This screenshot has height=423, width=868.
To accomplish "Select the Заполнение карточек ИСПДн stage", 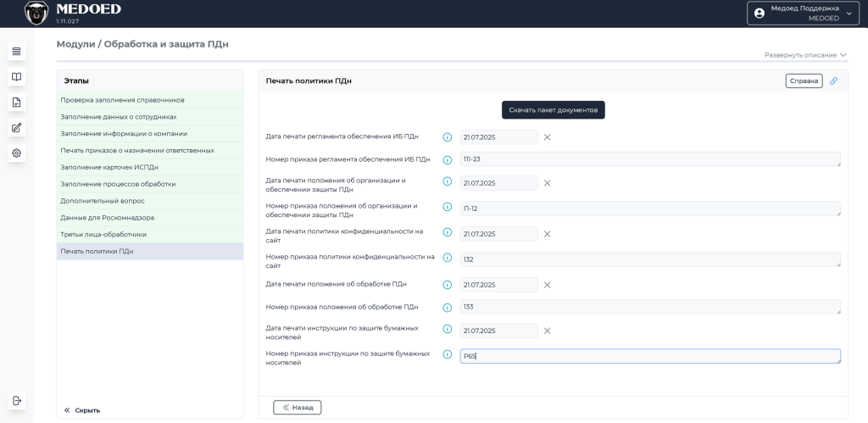I will pyautogui.click(x=150, y=167).
